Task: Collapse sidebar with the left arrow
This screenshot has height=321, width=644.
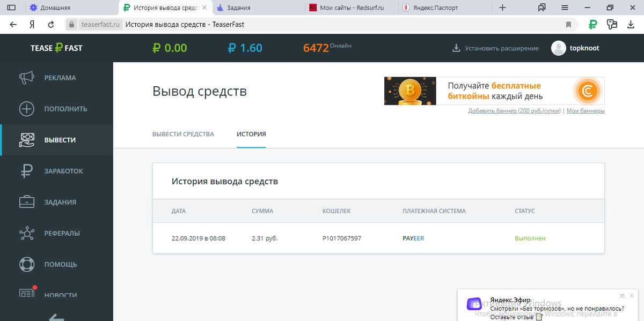Action: pos(56,317)
